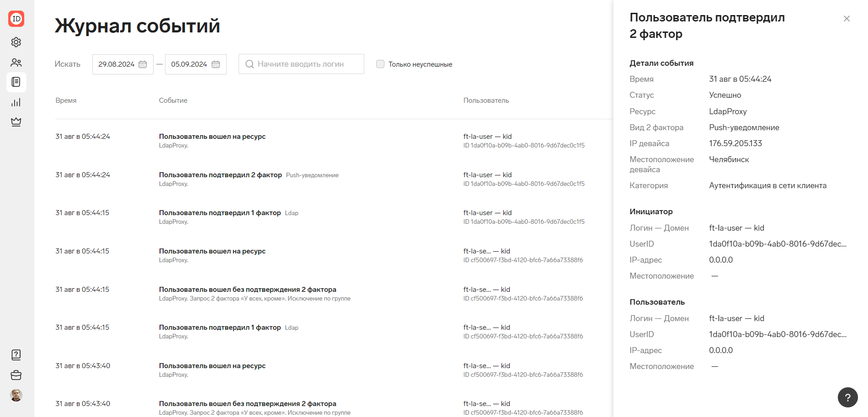Click the 'Push-уведомление' value in the details panel

click(x=744, y=127)
